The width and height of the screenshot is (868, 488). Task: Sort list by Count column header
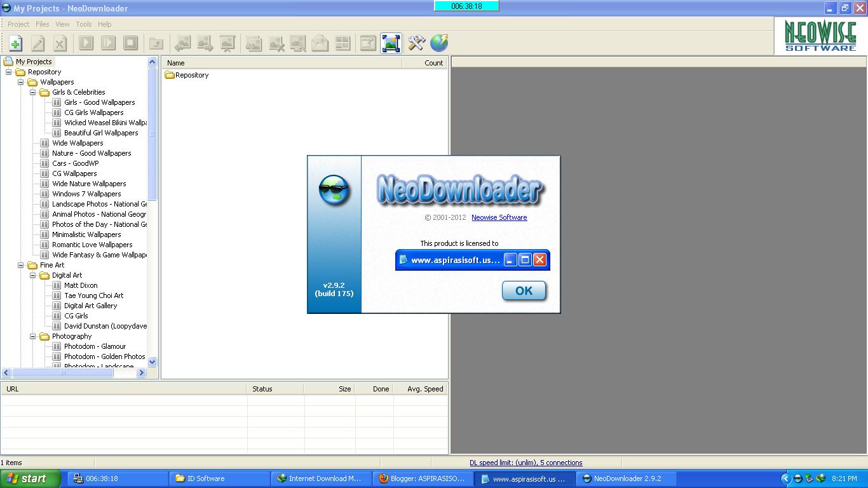pyautogui.click(x=424, y=63)
